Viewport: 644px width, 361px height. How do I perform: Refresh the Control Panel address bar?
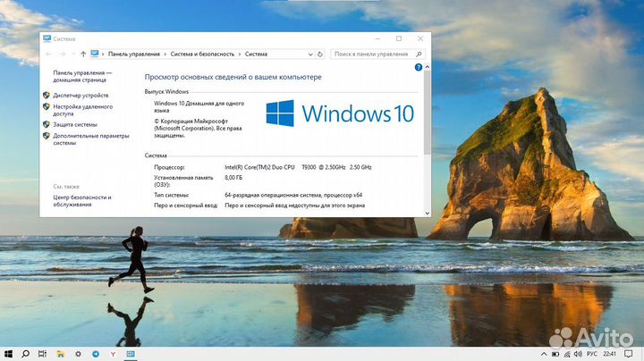pos(320,54)
